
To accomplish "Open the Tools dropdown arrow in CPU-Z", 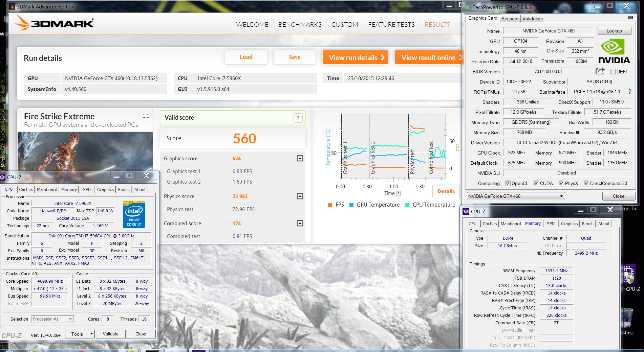I will tap(91, 334).
